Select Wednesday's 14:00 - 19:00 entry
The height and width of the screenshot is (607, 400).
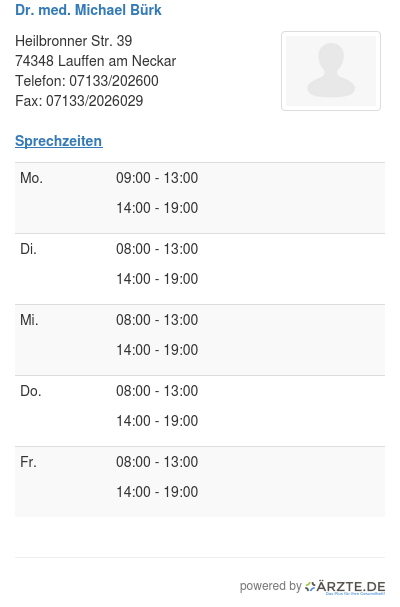(157, 350)
